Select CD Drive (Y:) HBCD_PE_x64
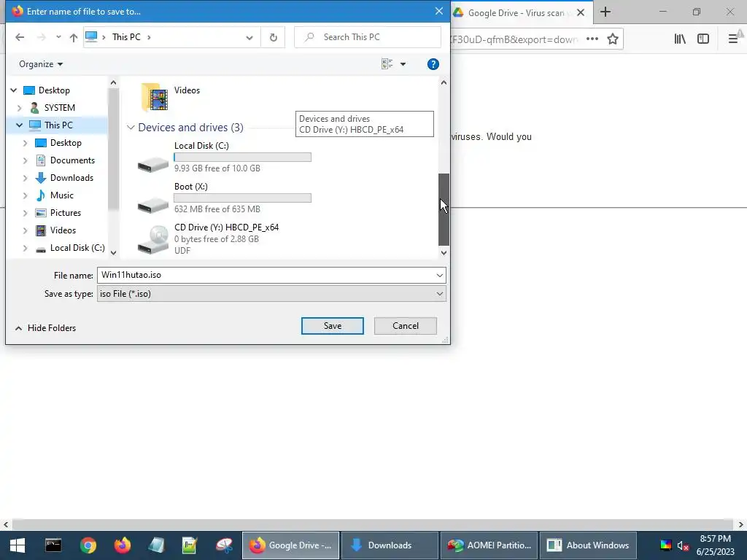 209,238
